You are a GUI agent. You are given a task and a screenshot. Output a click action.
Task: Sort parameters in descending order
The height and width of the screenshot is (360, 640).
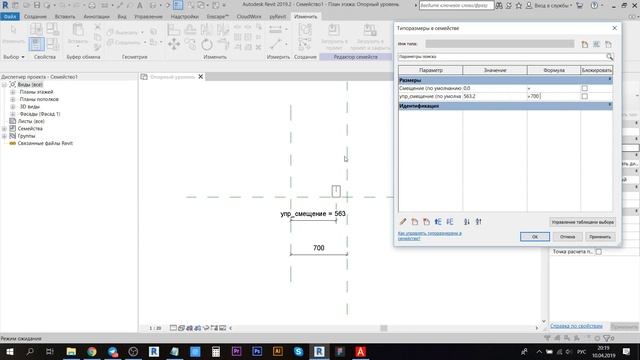pos(478,222)
